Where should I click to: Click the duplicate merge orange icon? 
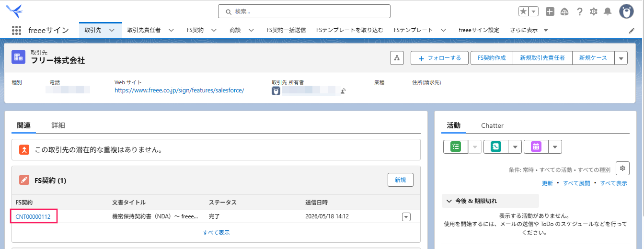pyautogui.click(x=24, y=150)
